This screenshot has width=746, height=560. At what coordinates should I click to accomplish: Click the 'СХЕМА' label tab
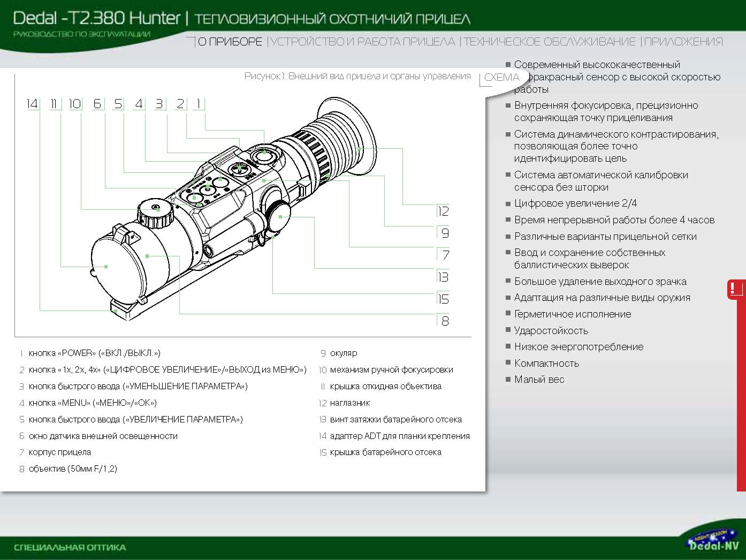coord(501,77)
